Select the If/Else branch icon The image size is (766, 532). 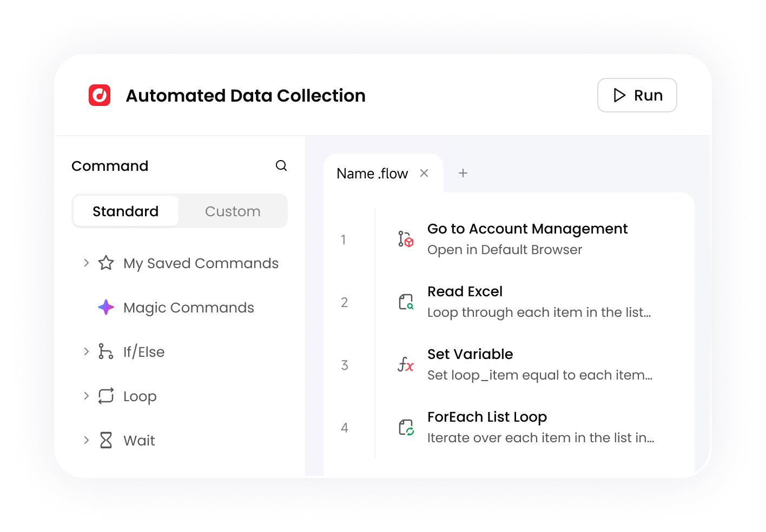106,351
